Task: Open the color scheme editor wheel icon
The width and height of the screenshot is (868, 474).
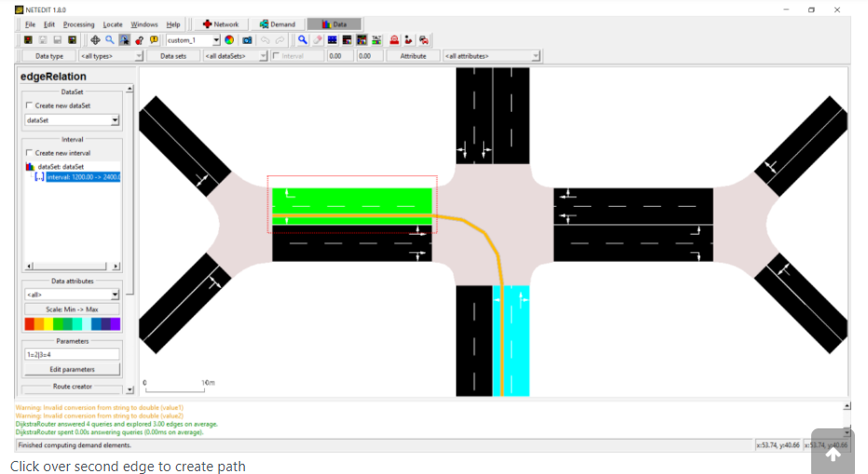Action: click(229, 40)
